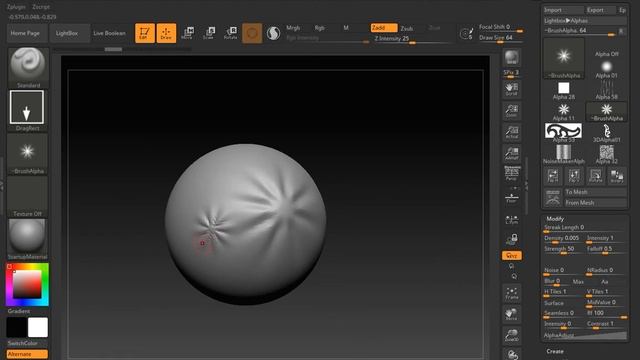Toggle the Persp perspective grid icon
This screenshot has height=360, width=640.
pyautogui.click(x=511, y=173)
